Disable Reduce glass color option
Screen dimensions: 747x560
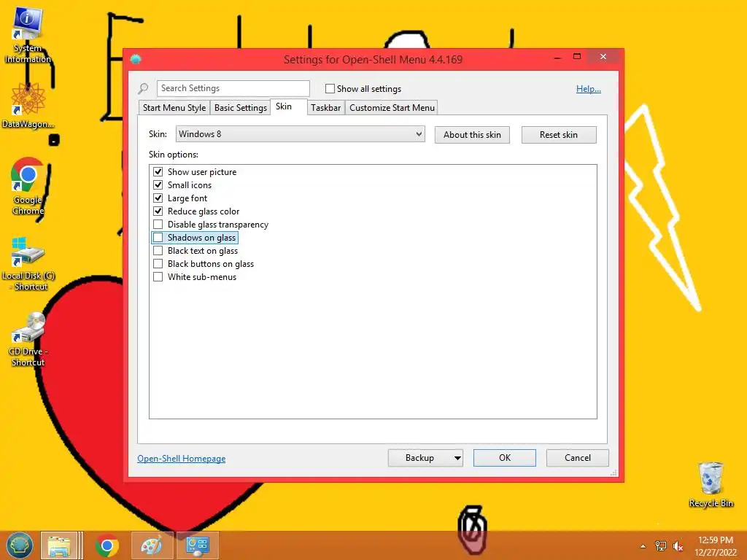pyautogui.click(x=158, y=211)
